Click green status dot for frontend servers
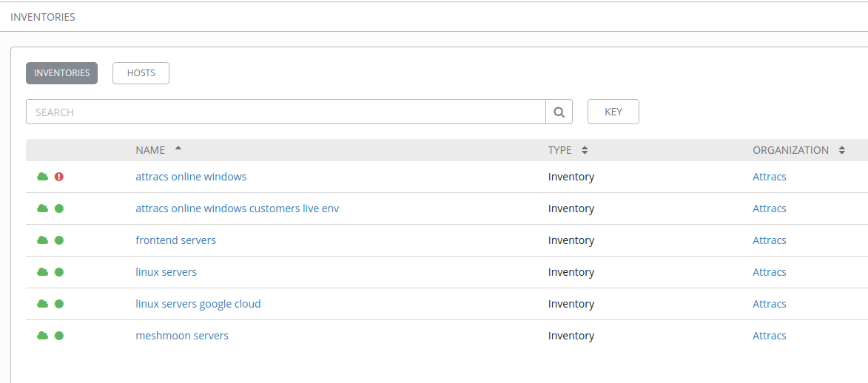Image resolution: width=868 pixels, height=383 pixels. coord(59,240)
